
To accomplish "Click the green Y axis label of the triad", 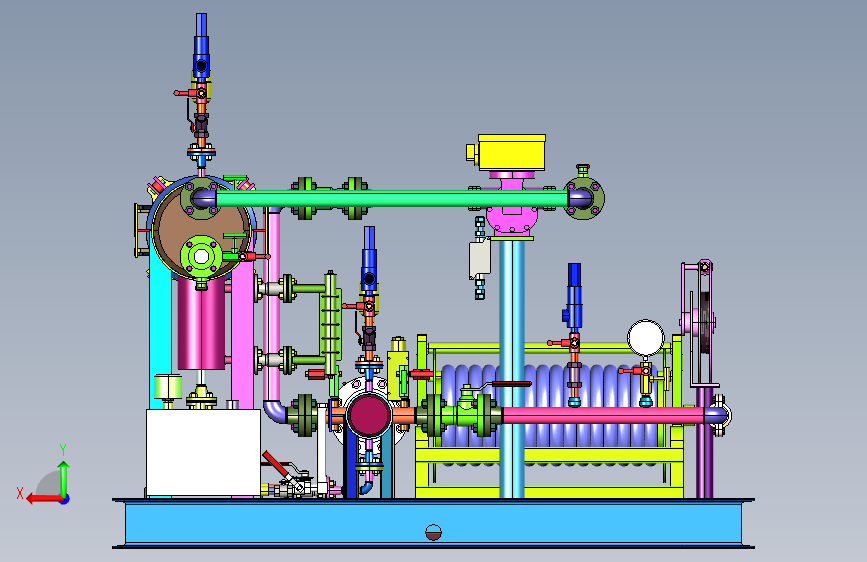I will tap(63, 449).
